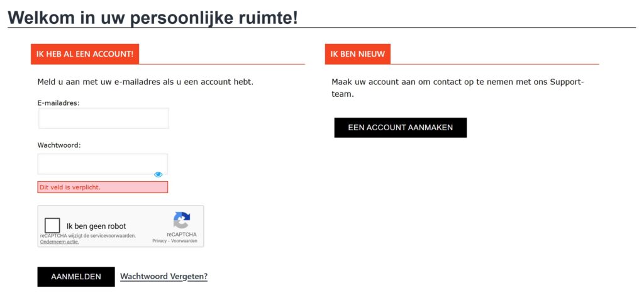Click the reCAPTCHA logo icon
This screenshot has width=644, height=300.
[x=182, y=221]
